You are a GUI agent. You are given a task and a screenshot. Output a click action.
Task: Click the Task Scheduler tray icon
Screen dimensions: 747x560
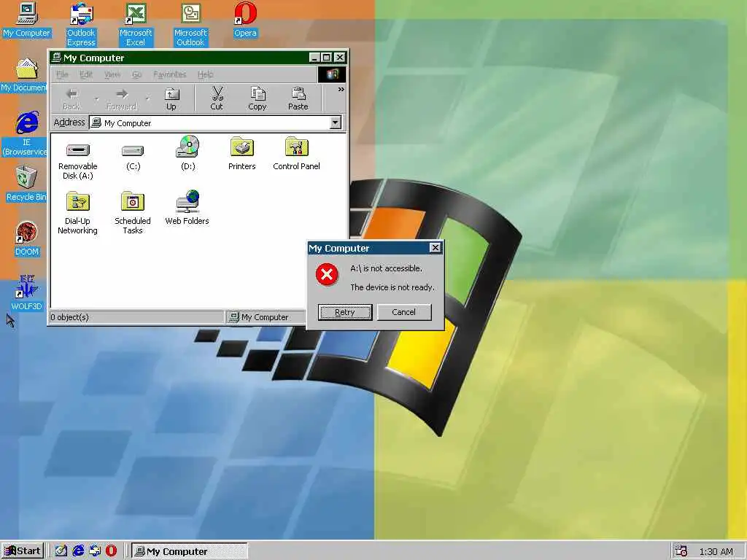coord(681,551)
